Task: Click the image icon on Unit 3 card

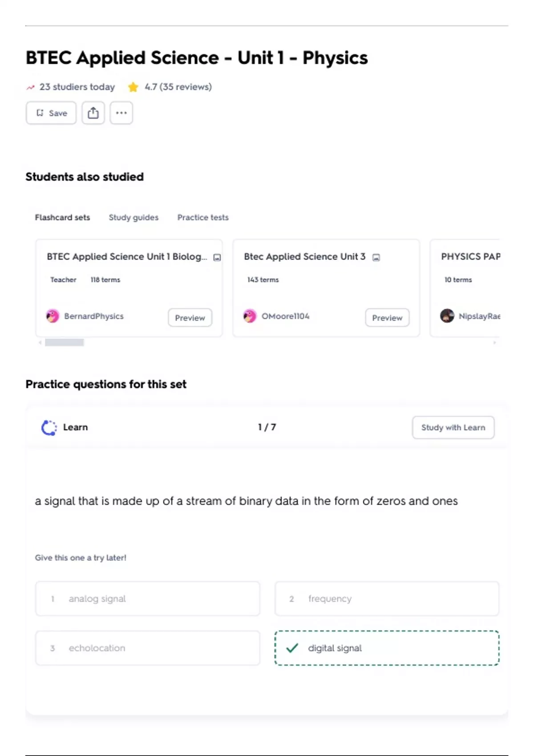Action: point(376,257)
